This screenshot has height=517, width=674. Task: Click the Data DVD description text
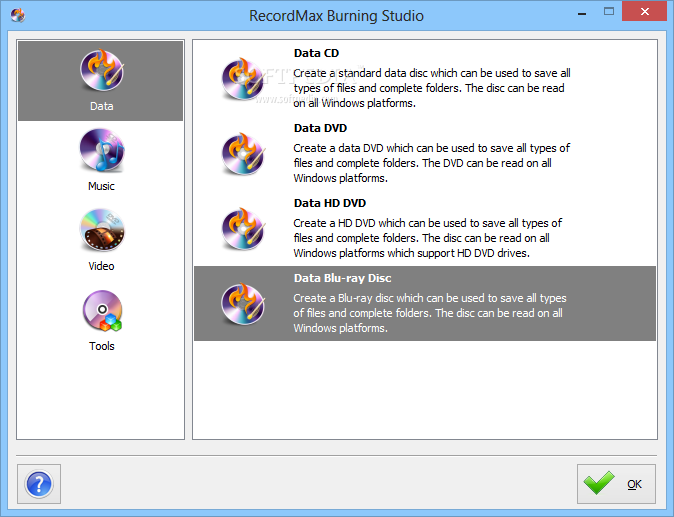(432, 163)
